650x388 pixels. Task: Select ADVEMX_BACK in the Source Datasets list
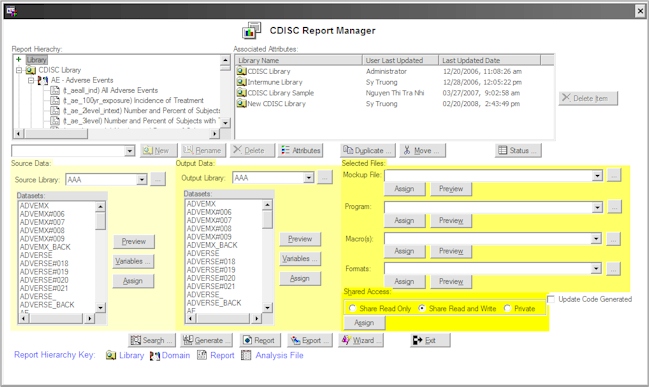coord(45,247)
